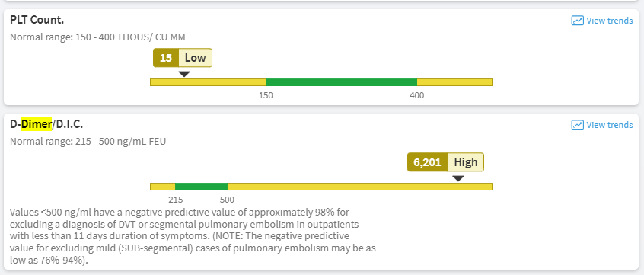The width and height of the screenshot is (644, 275).
Task: Click the green normal segment of D-Dimer bar
Action: point(201,187)
